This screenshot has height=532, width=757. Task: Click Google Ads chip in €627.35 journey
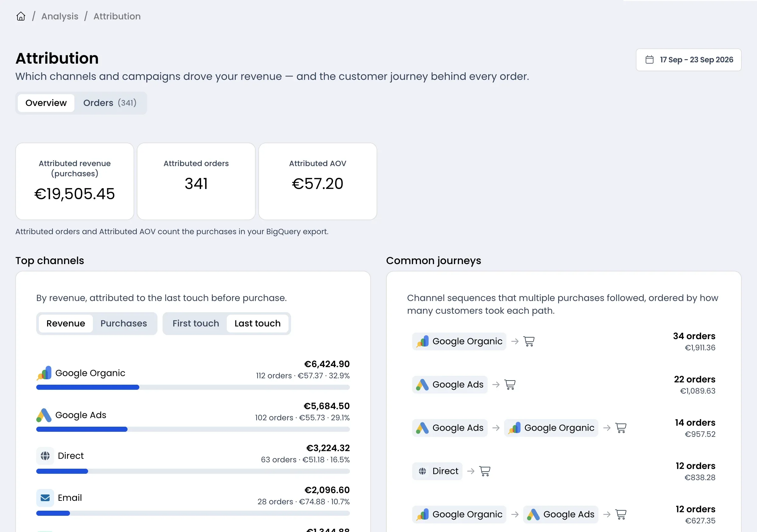pos(560,514)
